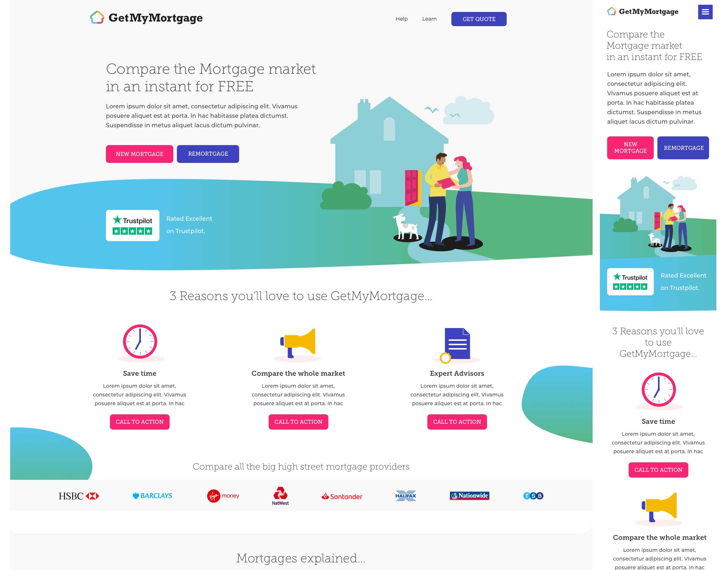Select the Help menu item
This screenshot has width=728, height=570.
tap(402, 19)
